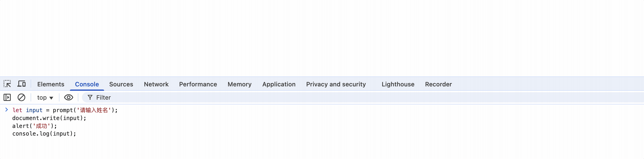This screenshot has width=644, height=159.
Task: Activate the inspect element picker icon
Action: click(x=7, y=84)
